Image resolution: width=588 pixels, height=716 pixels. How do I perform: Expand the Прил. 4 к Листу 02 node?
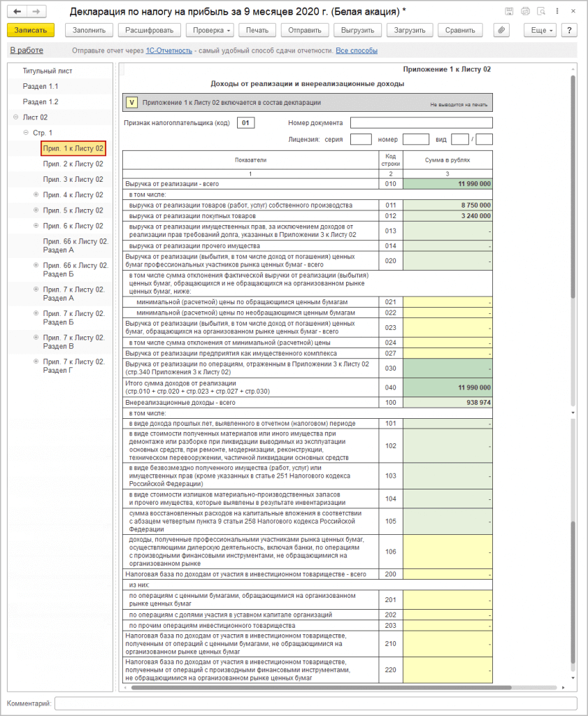point(36,195)
